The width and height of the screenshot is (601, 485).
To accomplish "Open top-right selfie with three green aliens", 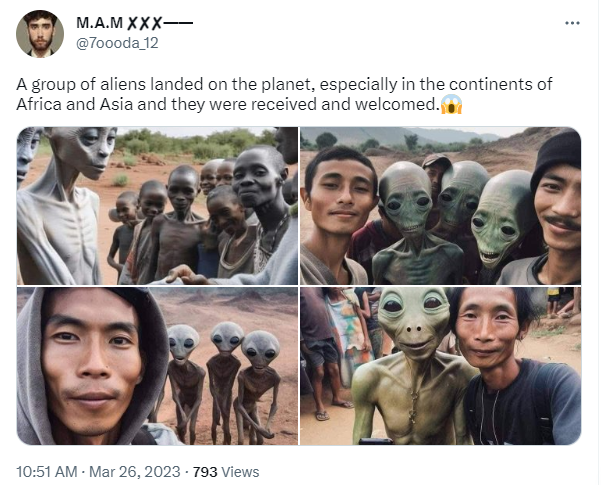I will click(x=440, y=206).
